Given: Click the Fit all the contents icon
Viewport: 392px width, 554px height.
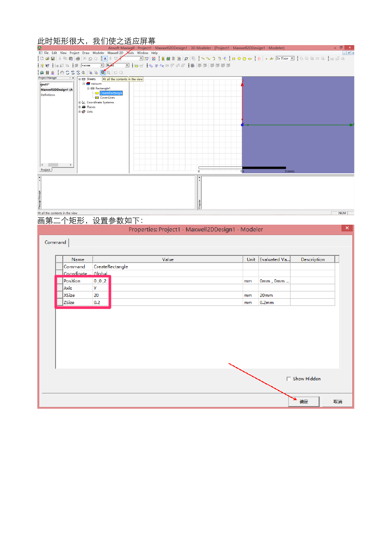Looking at the screenshot, I should tap(103, 72).
